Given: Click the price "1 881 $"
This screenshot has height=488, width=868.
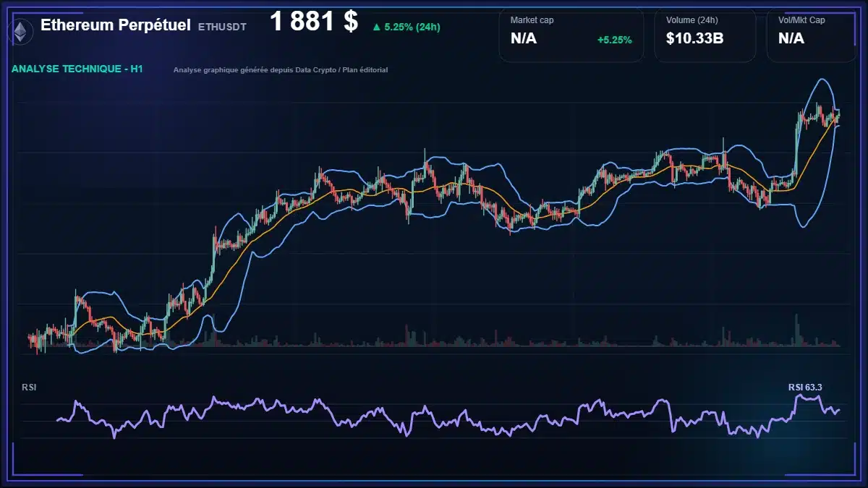Looking at the screenshot, I should [x=314, y=22].
